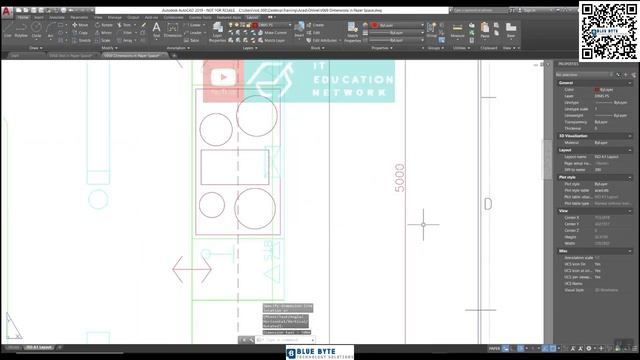Viewport: 640px width, 360px height.
Task: Switch to the Model layout tab
Action: click(13, 348)
